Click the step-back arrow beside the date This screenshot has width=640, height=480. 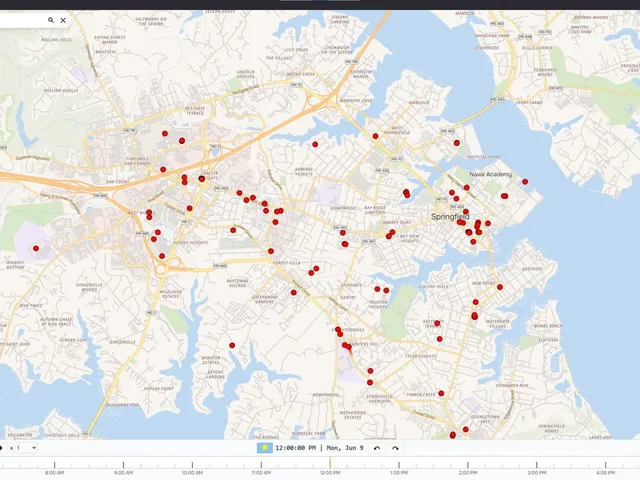tap(377, 448)
